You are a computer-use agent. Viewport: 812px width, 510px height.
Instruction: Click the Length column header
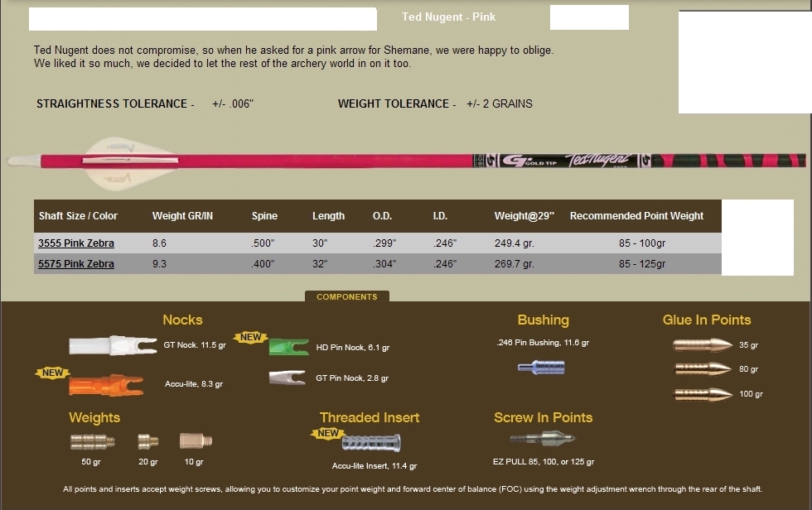coord(328,216)
